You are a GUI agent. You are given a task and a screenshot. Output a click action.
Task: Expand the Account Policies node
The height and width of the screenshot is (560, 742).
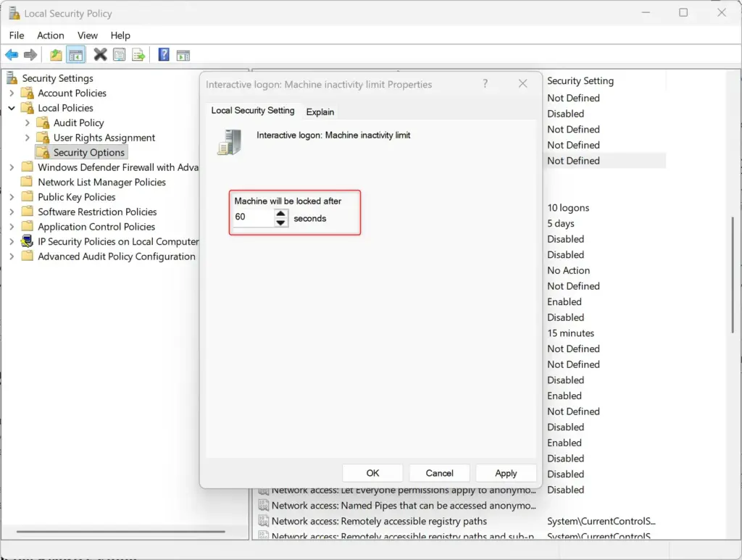(x=12, y=93)
